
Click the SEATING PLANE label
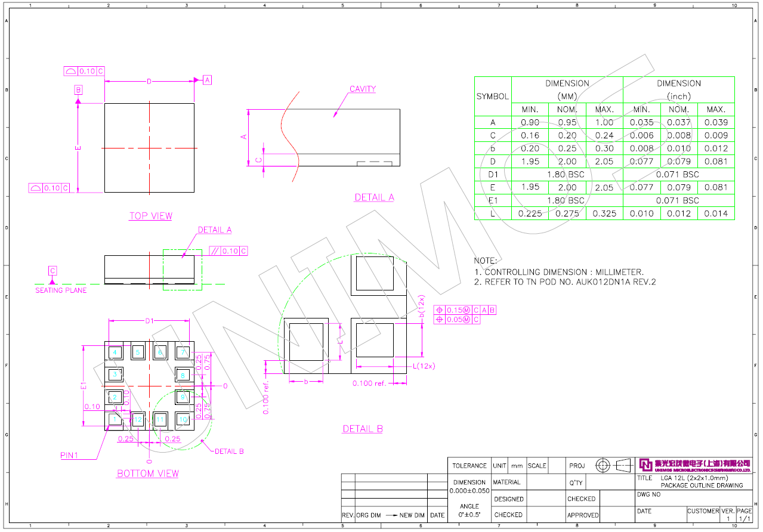coord(61,290)
